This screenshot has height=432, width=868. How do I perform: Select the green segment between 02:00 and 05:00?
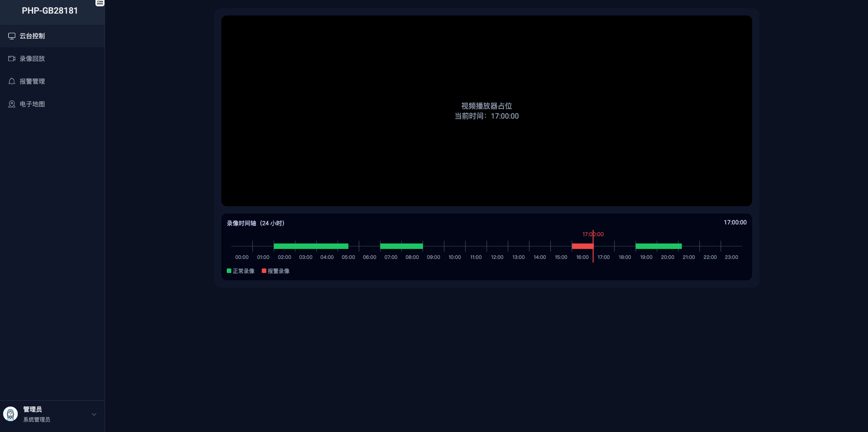311,246
